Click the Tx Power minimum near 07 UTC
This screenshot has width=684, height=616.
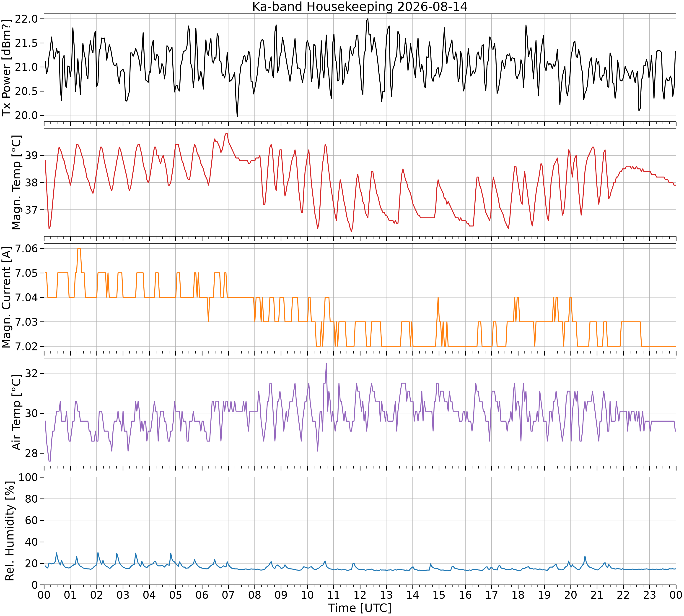click(x=237, y=116)
